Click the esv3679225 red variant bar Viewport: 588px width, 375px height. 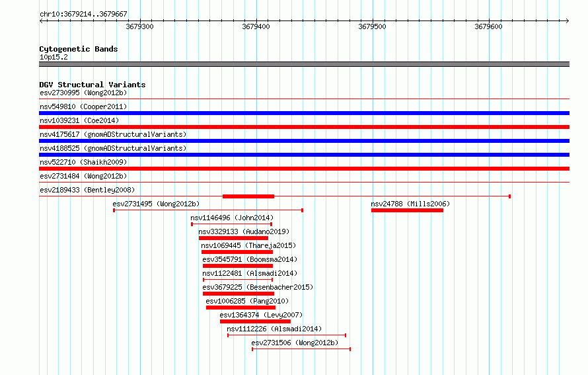(x=239, y=294)
